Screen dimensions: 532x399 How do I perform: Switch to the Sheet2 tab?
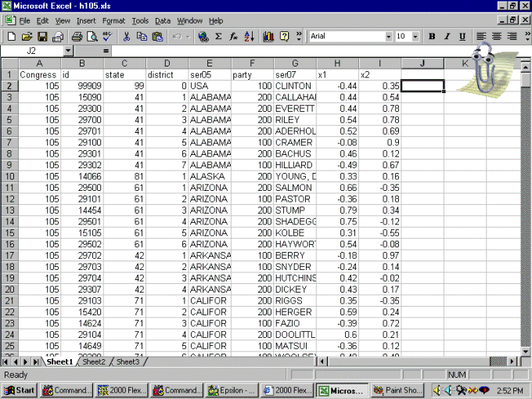click(93, 361)
